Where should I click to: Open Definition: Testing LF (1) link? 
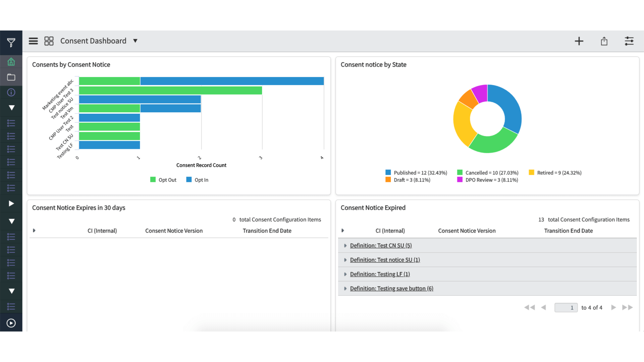380,274
